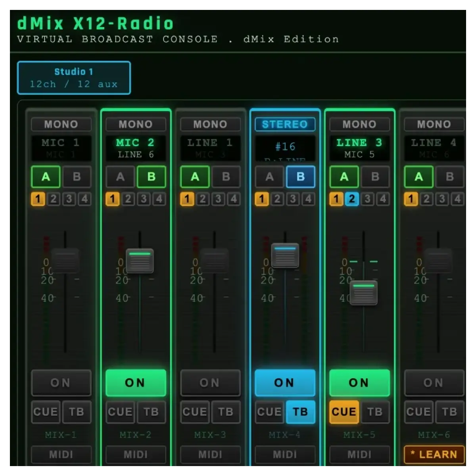Click the MIC 2 channel fader handle
476x476 pixels.
click(x=140, y=261)
